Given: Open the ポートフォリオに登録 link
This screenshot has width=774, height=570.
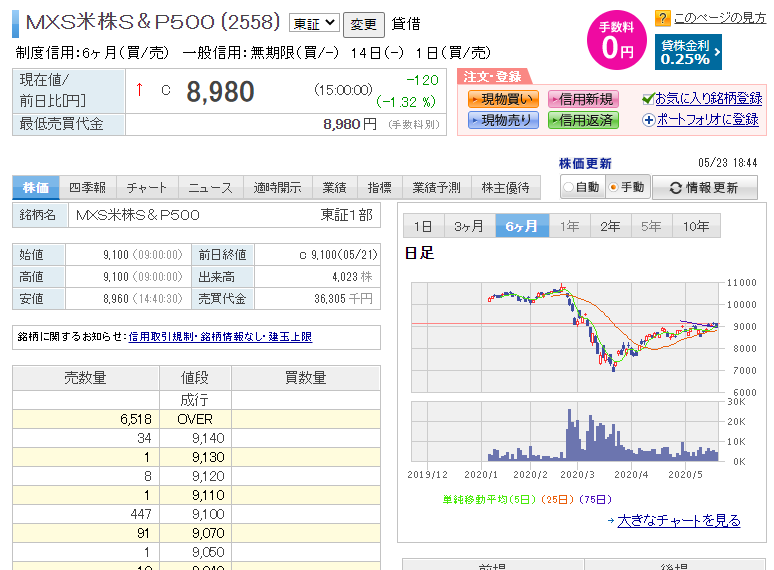Looking at the screenshot, I should click(707, 119).
